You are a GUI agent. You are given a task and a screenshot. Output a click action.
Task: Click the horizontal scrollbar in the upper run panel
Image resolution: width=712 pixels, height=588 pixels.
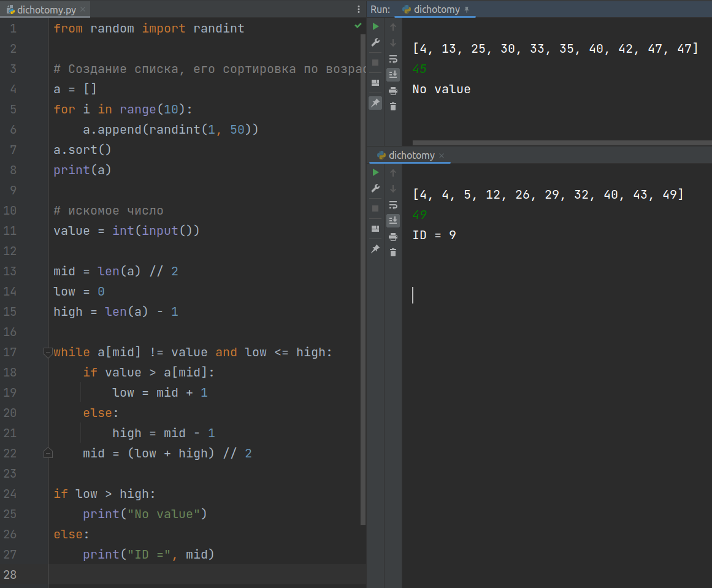click(562, 143)
